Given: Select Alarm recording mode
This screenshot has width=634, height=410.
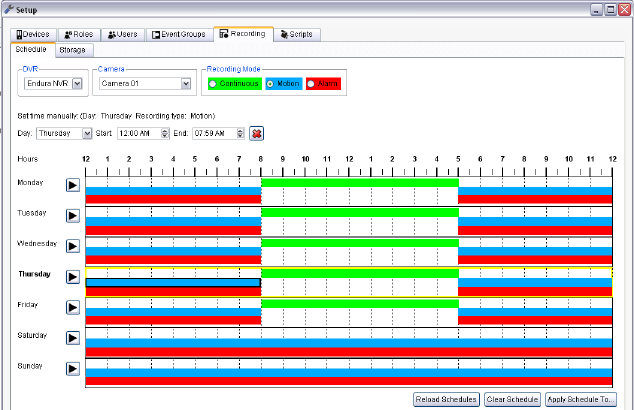Looking at the screenshot, I should pyautogui.click(x=313, y=84).
